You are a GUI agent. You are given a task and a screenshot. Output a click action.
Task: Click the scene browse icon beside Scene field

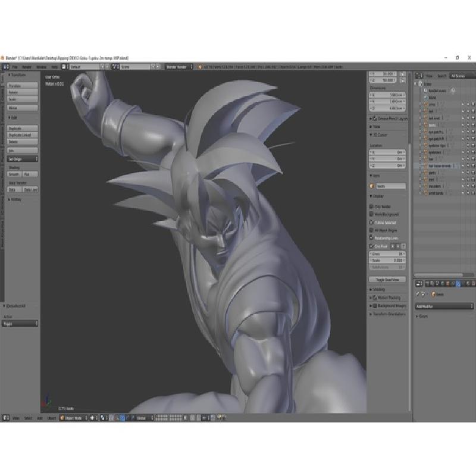tap(115, 67)
